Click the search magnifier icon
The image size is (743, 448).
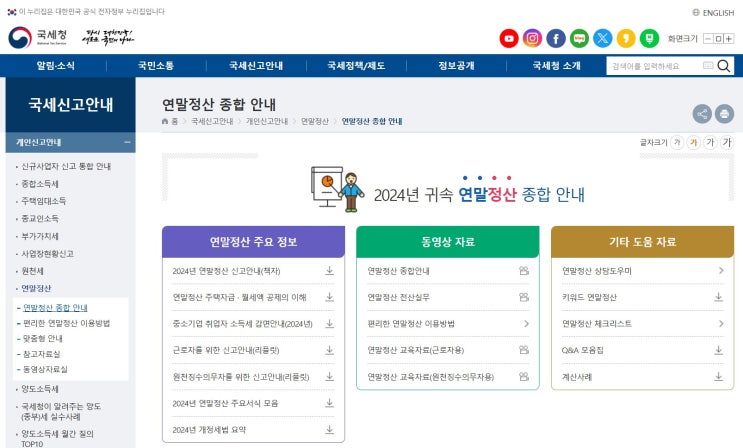pos(724,66)
